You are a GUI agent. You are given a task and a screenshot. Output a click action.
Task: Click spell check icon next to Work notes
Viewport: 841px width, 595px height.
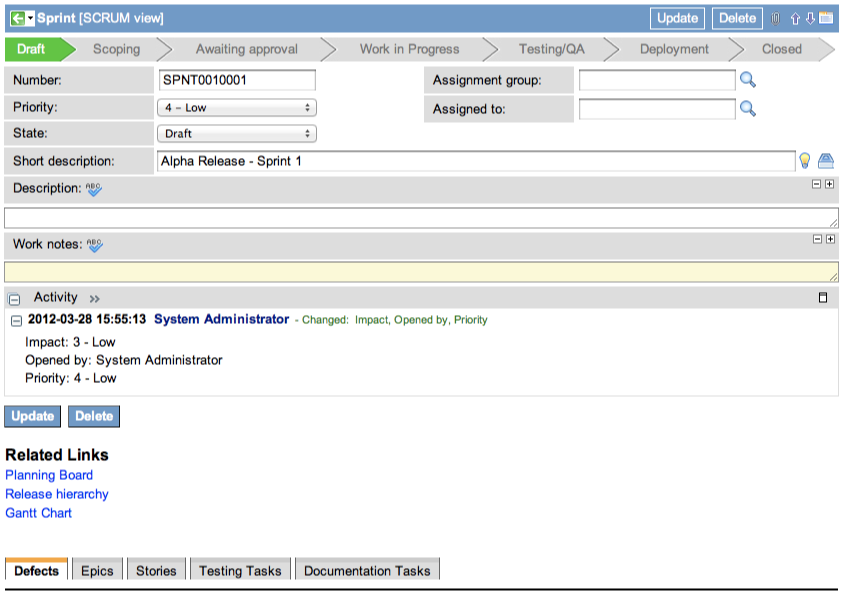95,244
